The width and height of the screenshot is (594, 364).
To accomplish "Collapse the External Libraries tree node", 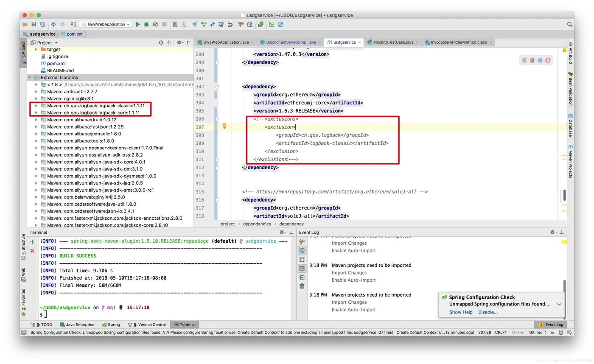I will coord(30,78).
